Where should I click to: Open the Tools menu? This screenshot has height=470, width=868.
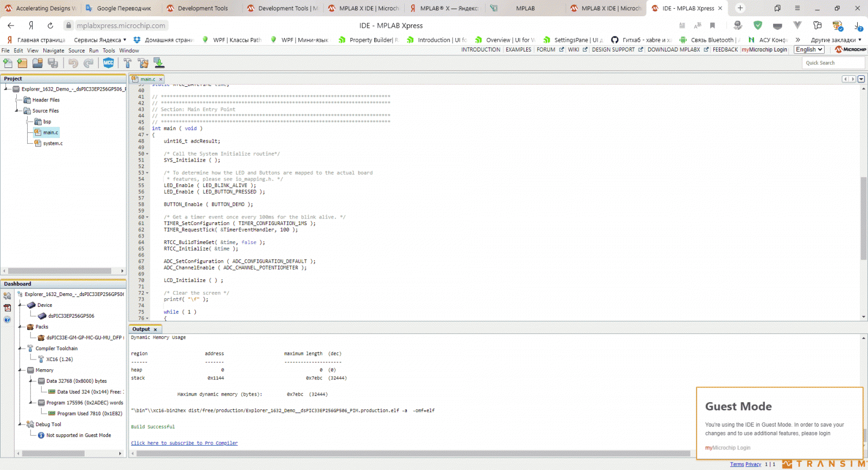tap(109, 50)
